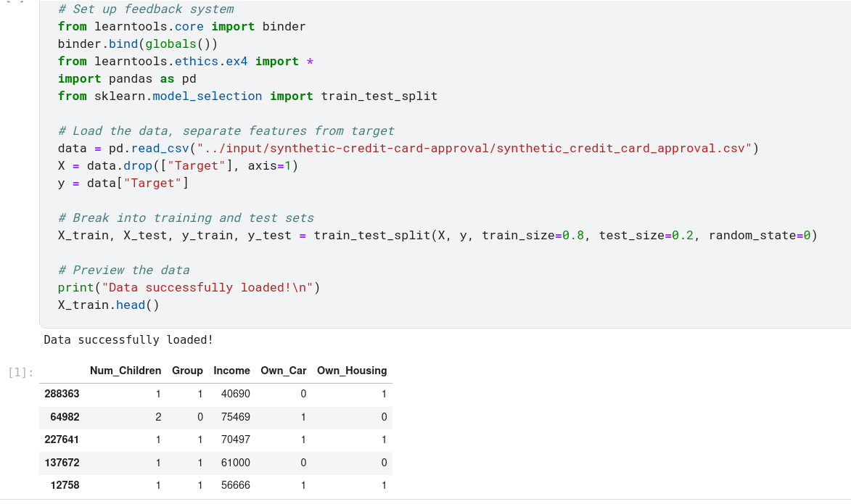Screen dimensions: 851x504
Task: Click the '# Set up feedback system' comment
Action: 146,9
